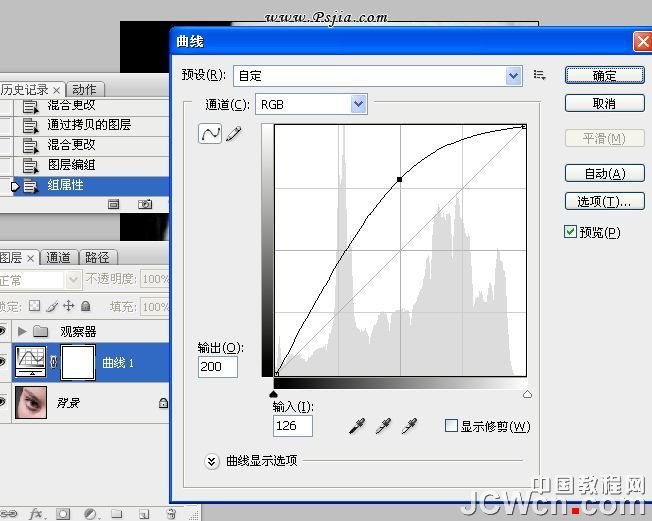Click the 观察器 group folder icon
The width and height of the screenshot is (652, 521).
point(40,331)
